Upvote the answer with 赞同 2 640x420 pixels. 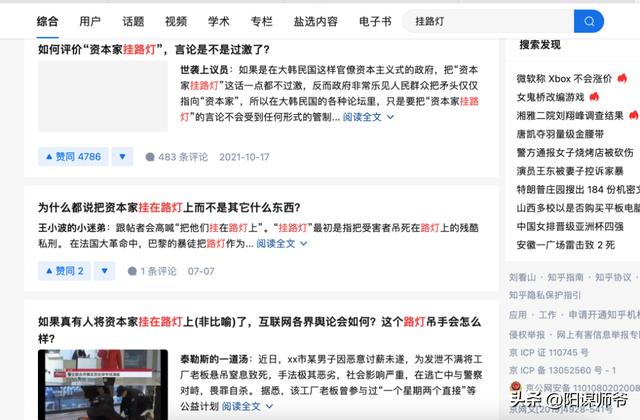click(64, 271)
